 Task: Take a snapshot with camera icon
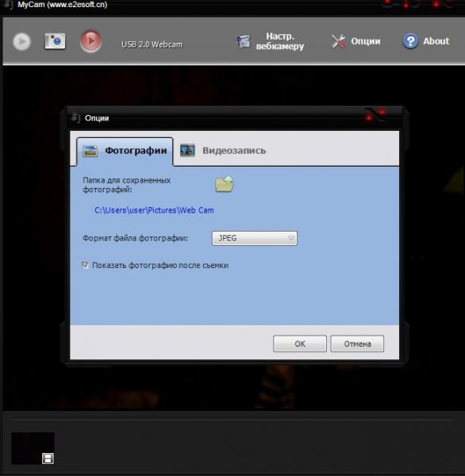55,41
